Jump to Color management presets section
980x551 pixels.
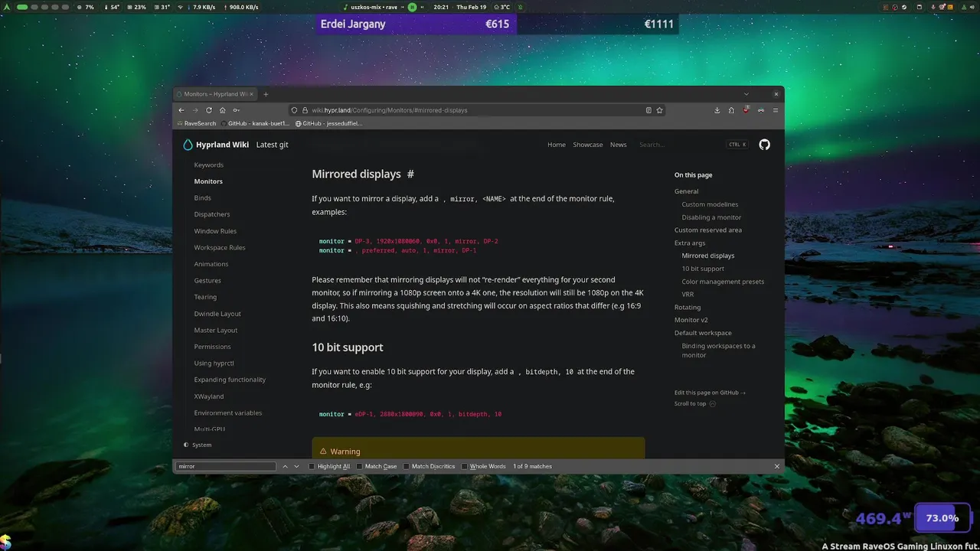pyautogui.click(x=723, y=282)
